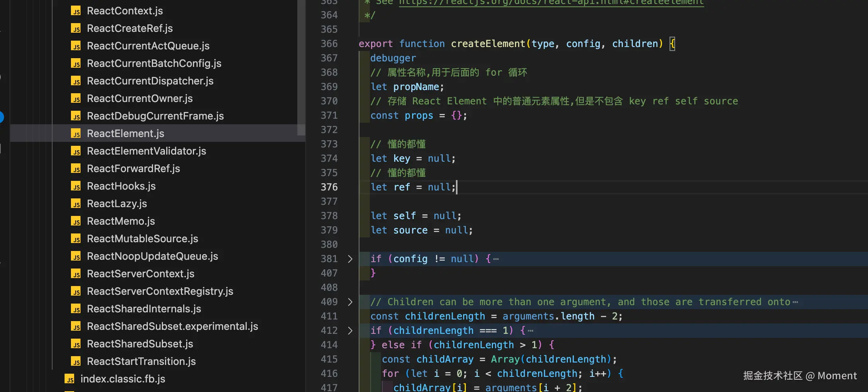The width and height of the screenshot is (868, 392).
Task: Open index.classic.fb.js file
Action: pyautogui.click(x=123, y=379)
